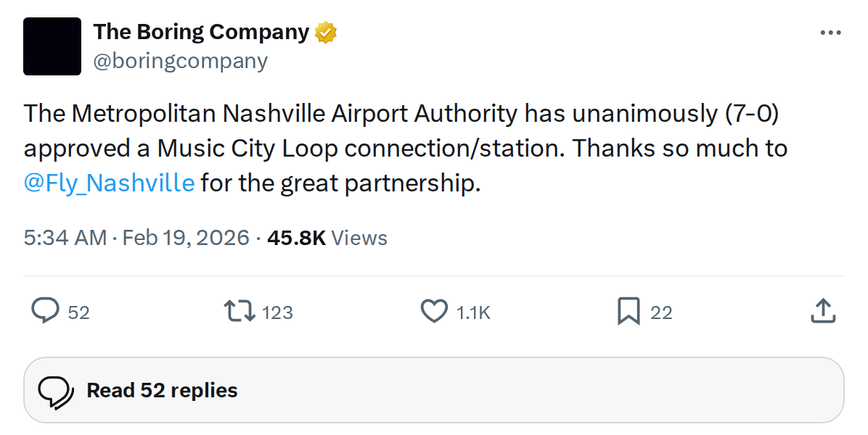Click the gold verified badge next to the name
Viewport: 868px width, 435px height.
[325, 31]
